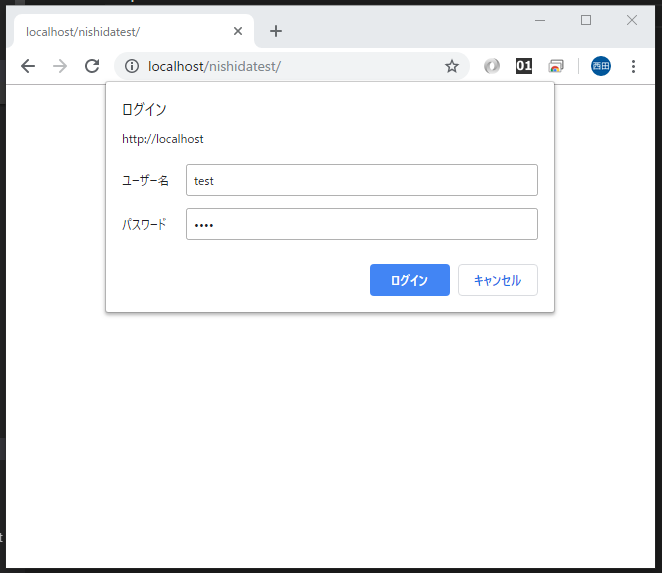View site information icon in address bar
This screenshot has width=662, height=573.
pyautogui.click(x=132, y=66)
